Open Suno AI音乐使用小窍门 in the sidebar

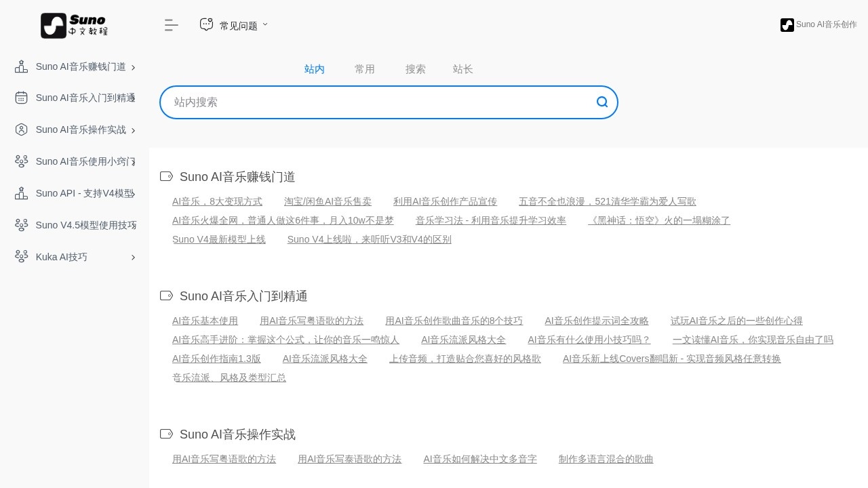pos(85,161)
